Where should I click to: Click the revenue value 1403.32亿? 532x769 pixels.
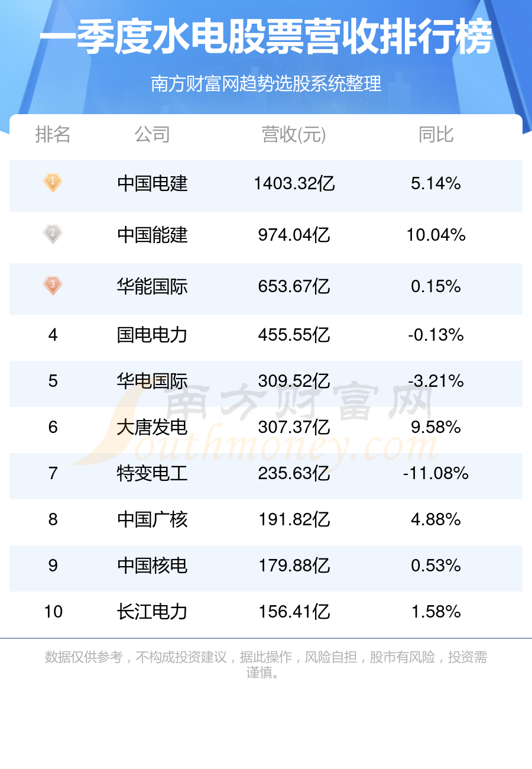pyautogui.click(x=294, y=184)
